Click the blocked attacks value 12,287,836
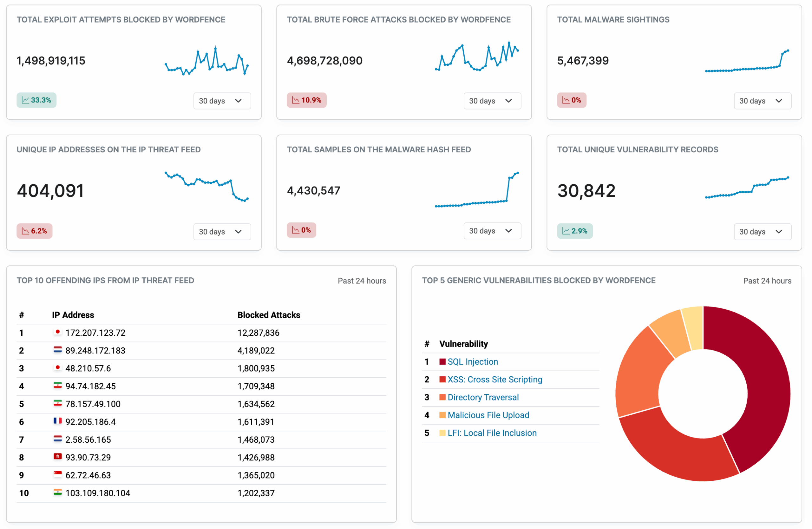Screen dimensions: 812x529 point(259,333)
